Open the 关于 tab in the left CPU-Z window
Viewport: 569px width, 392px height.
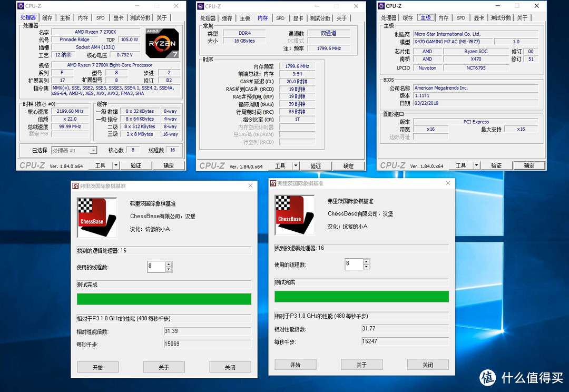pos(162,18)
